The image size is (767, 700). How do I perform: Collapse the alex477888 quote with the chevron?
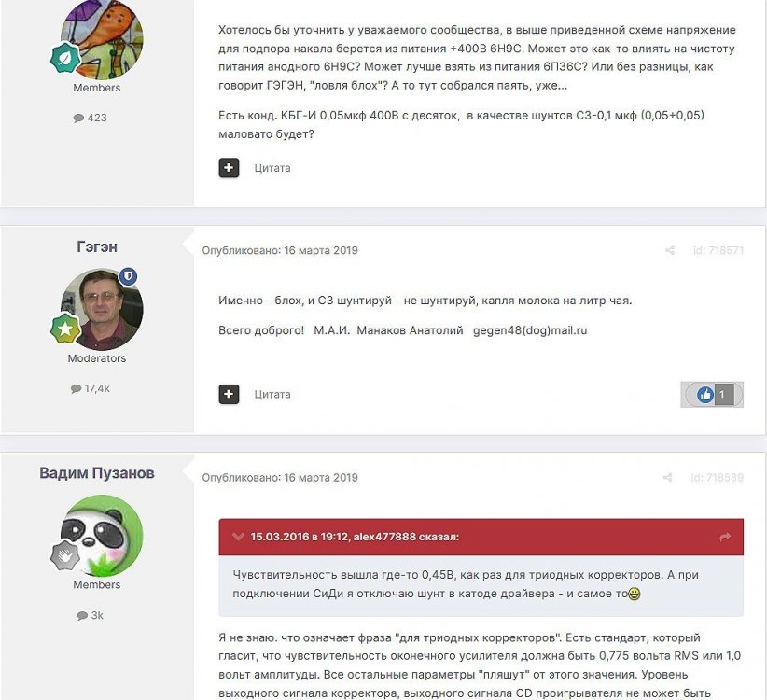coord(238,537)
